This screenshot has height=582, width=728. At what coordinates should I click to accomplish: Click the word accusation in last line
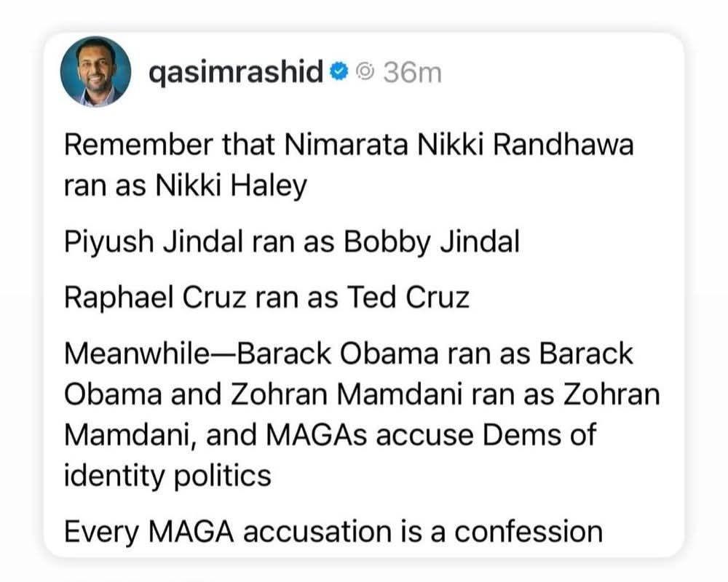[317, 532]
